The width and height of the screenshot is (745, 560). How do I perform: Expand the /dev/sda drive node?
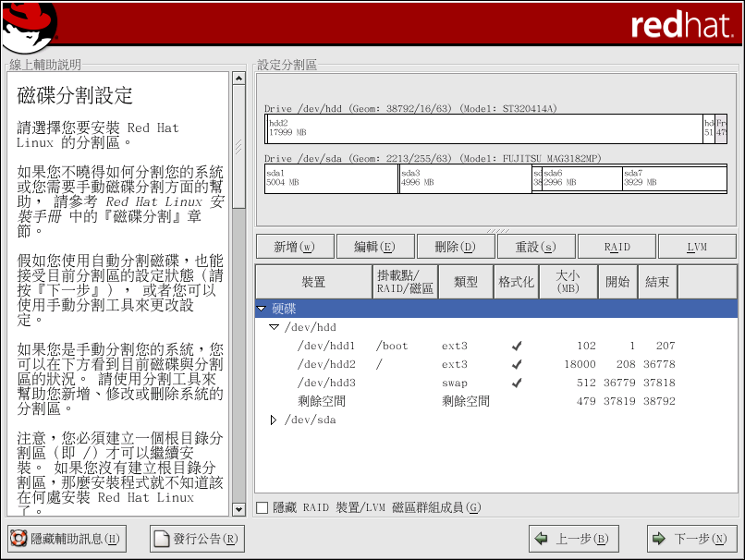tap(274, 420)
